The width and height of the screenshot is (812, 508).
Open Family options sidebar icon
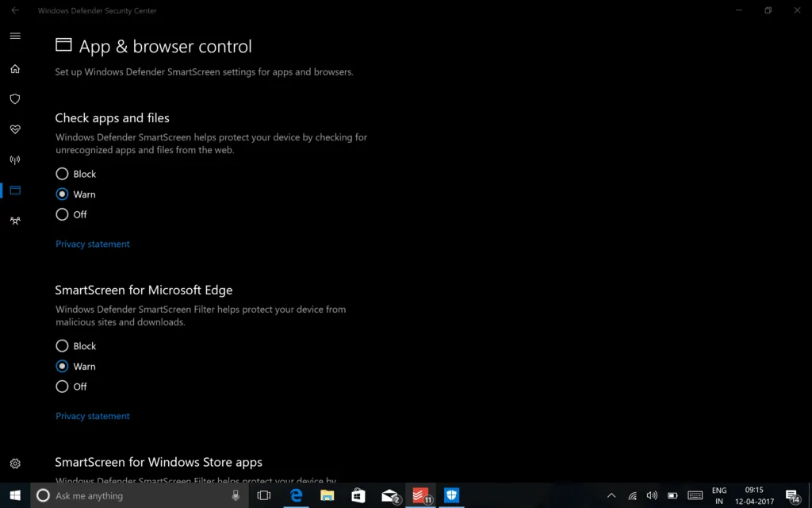tap(15, 221)
